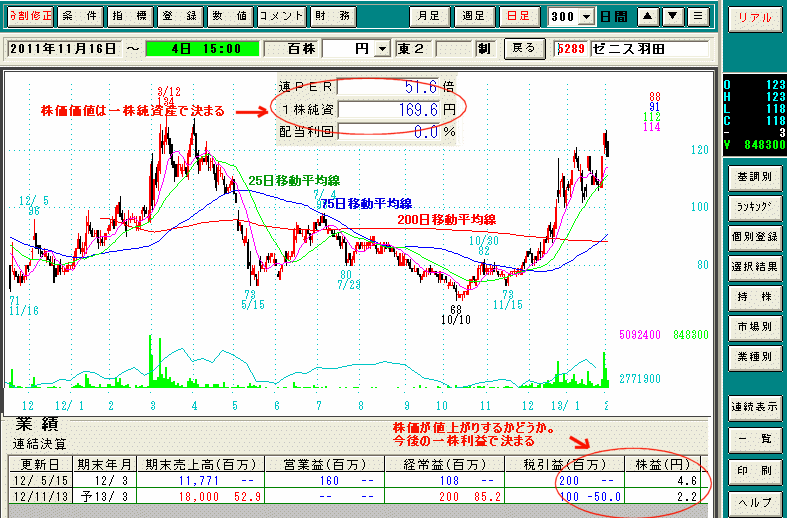Click the 配当利回 value 0.0
The image size is (787, 518).
pos(388,132)
